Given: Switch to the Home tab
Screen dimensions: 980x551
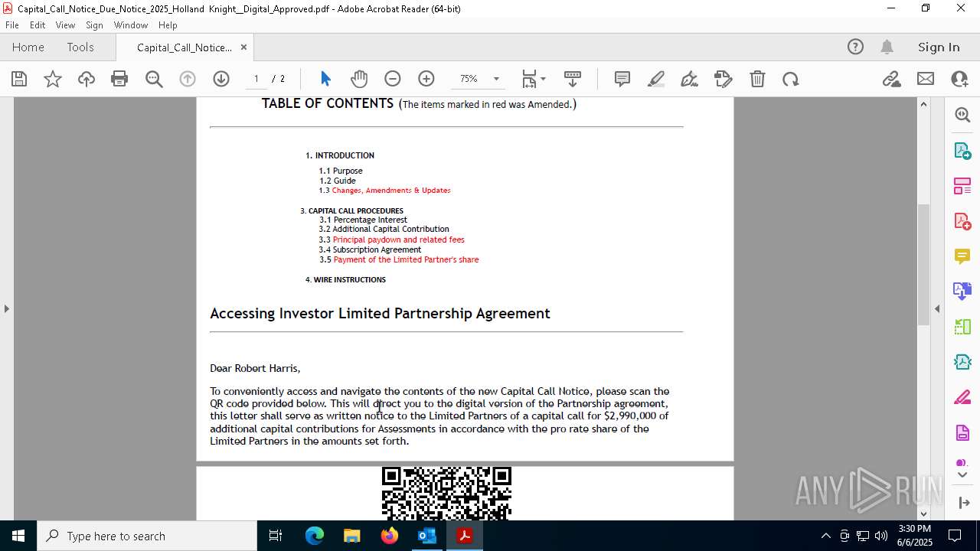Looking at the screenshot, I should pyautogui.click(x=28, y=47).
